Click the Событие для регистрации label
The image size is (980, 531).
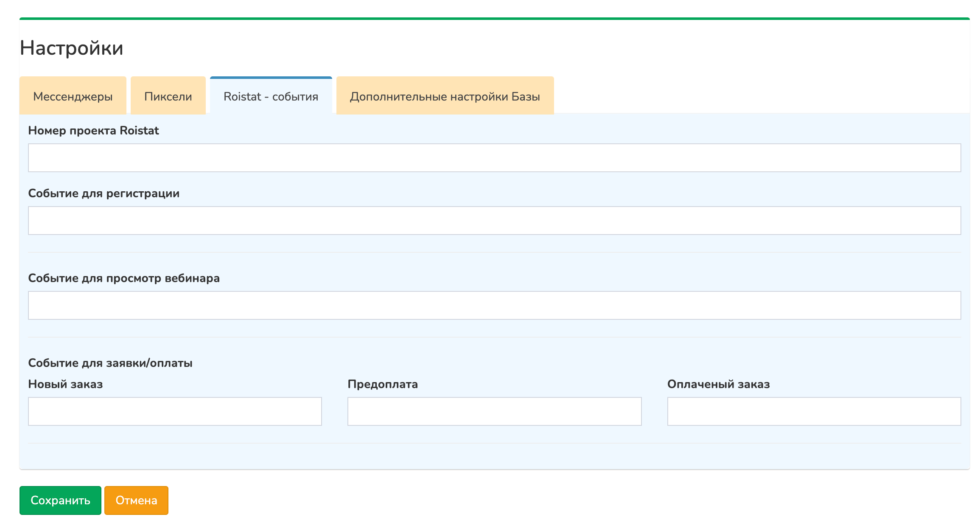(x=104, y=193)
